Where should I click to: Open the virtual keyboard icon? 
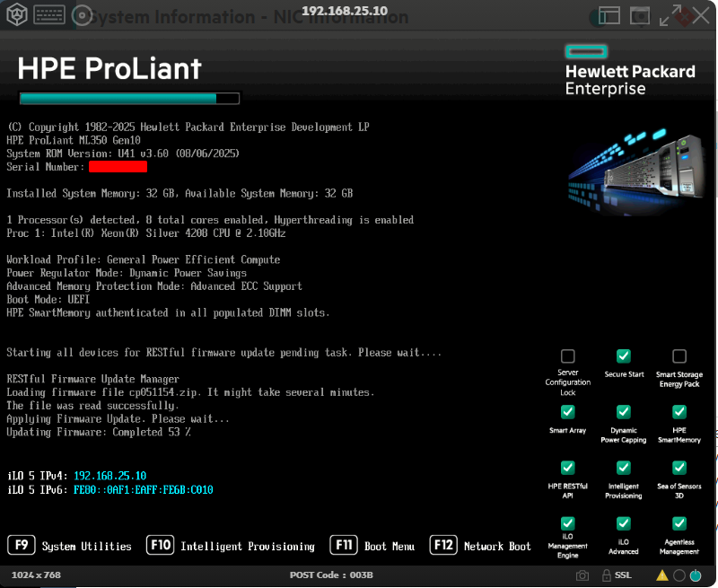click(49, 15)
